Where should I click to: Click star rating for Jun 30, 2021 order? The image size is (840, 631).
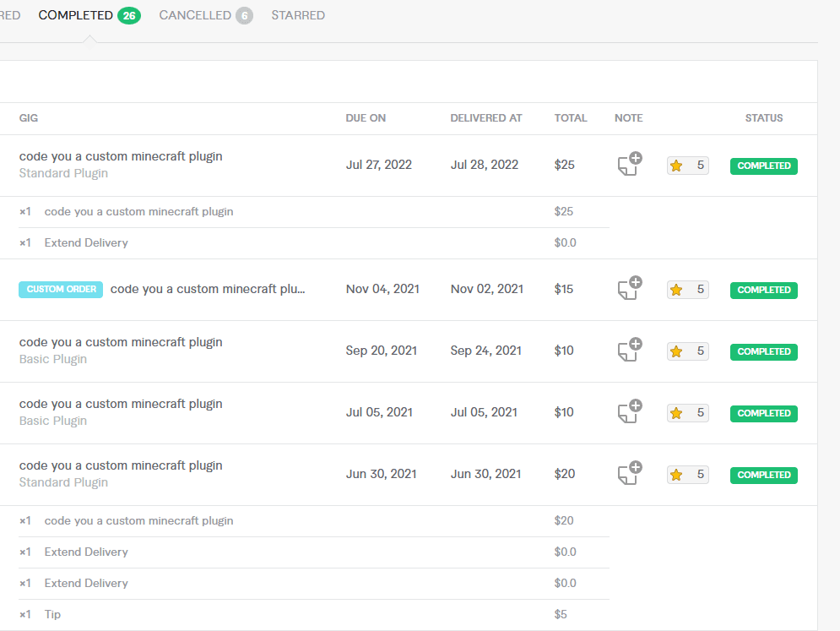click(x=687, y=475)
